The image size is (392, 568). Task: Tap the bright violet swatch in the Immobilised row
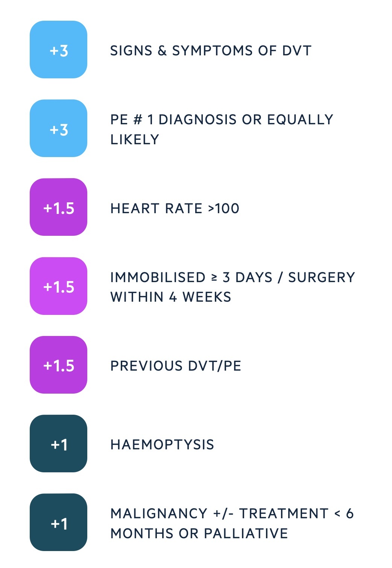click(58, 286)
